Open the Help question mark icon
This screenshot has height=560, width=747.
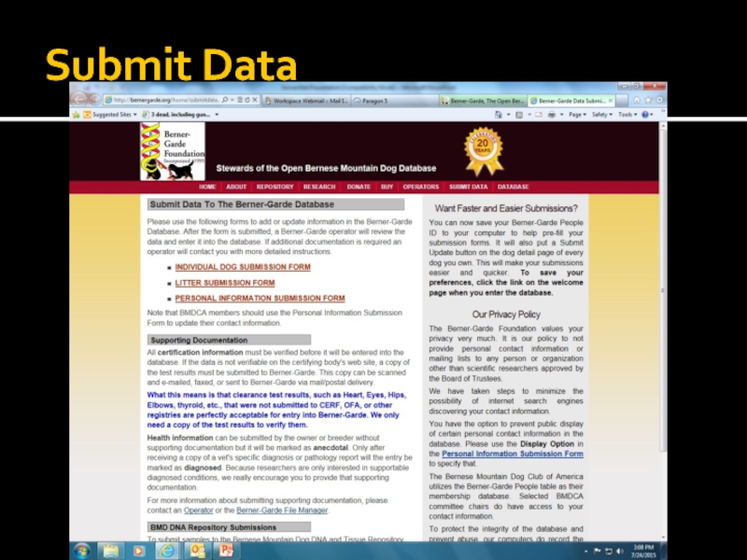[x=645, y=115]
